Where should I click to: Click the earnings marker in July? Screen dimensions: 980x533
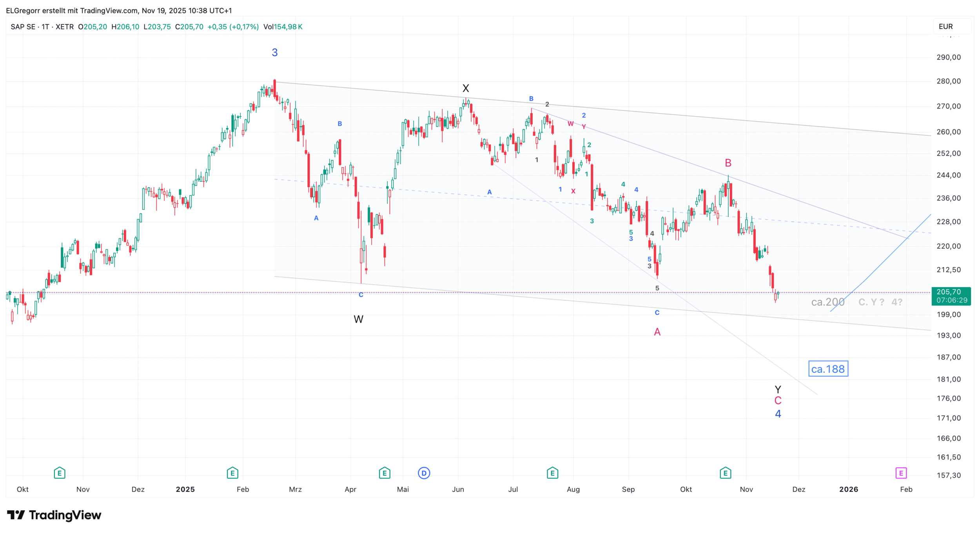552,473
